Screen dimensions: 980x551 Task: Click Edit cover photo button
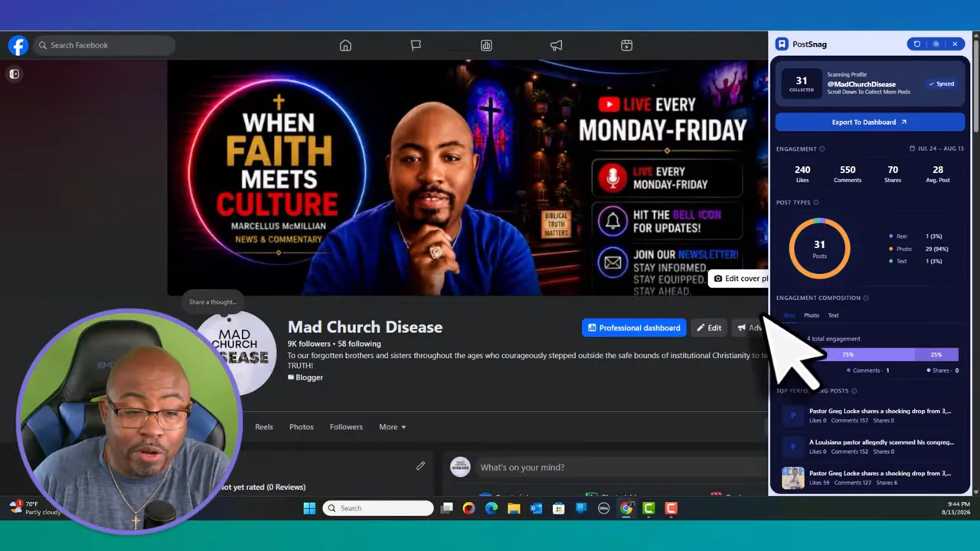pyautogui.click(x=738, y=279)
